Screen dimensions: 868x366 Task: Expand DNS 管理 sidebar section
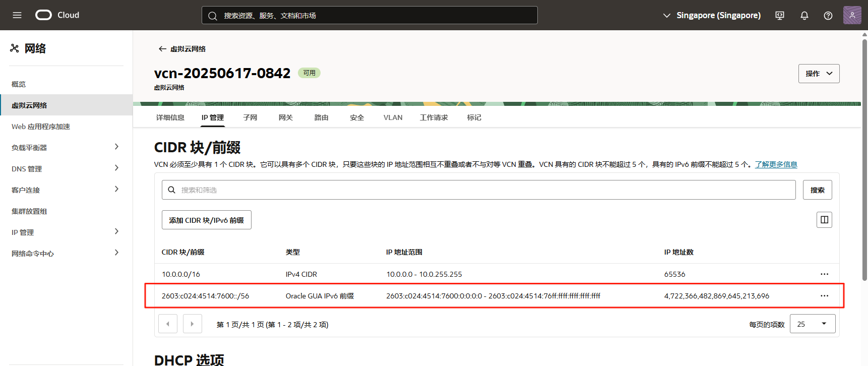(116, 168)
